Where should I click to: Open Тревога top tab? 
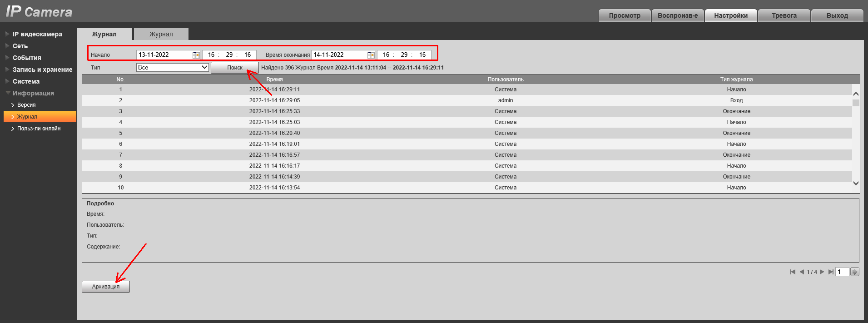pos(784,15)
